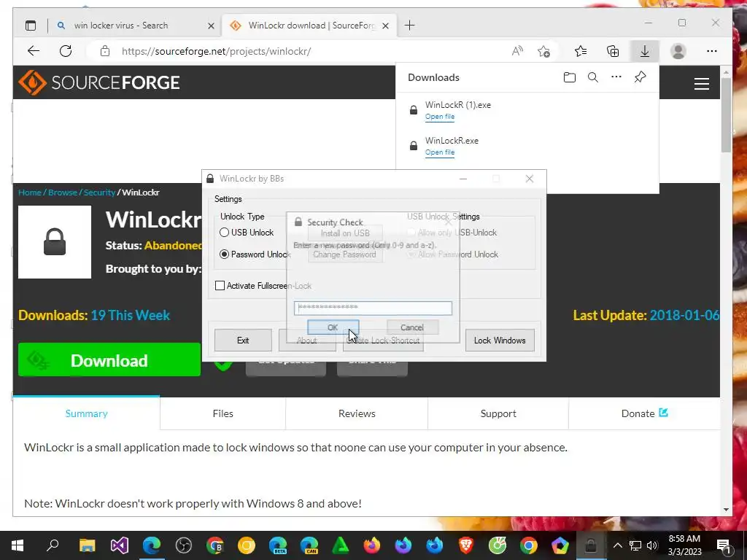Open file link for WinLockR (1).exe
Screen dimensions: 747x560
click(x=440, y=117)
